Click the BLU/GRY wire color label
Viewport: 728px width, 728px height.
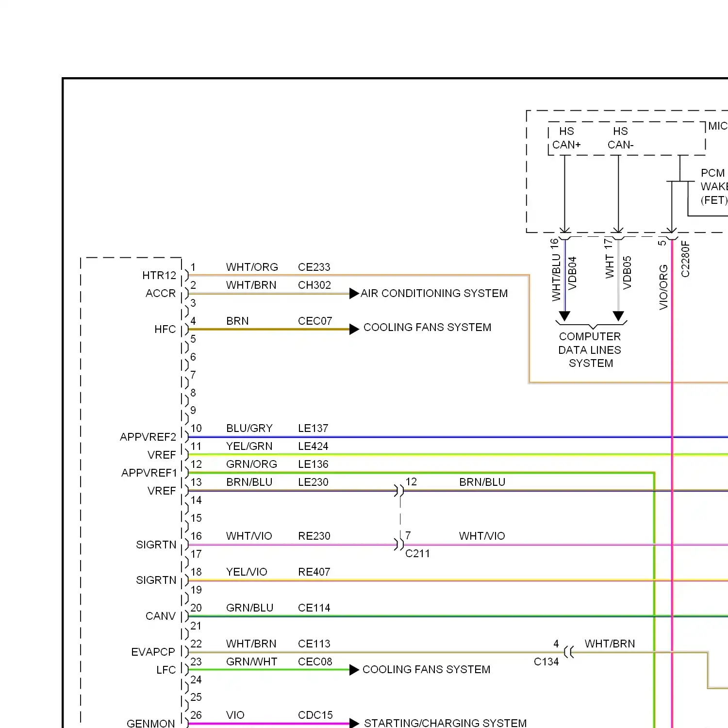click(x=249, y=429)
